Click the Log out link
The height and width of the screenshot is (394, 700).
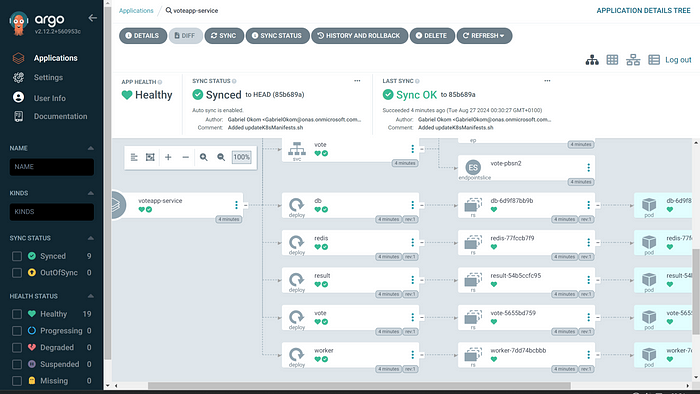(678, 60)
